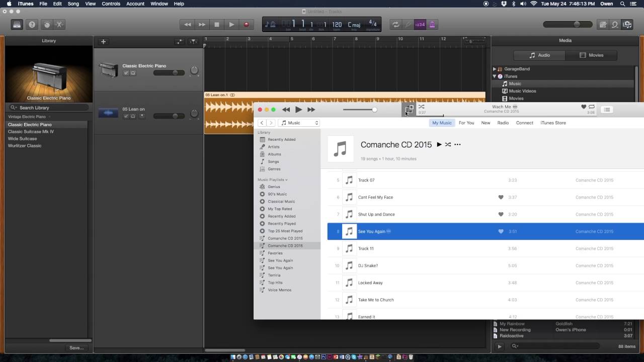Play iTunes song with play button
Viewport: 644px width, 362px height.
point(298,110)
